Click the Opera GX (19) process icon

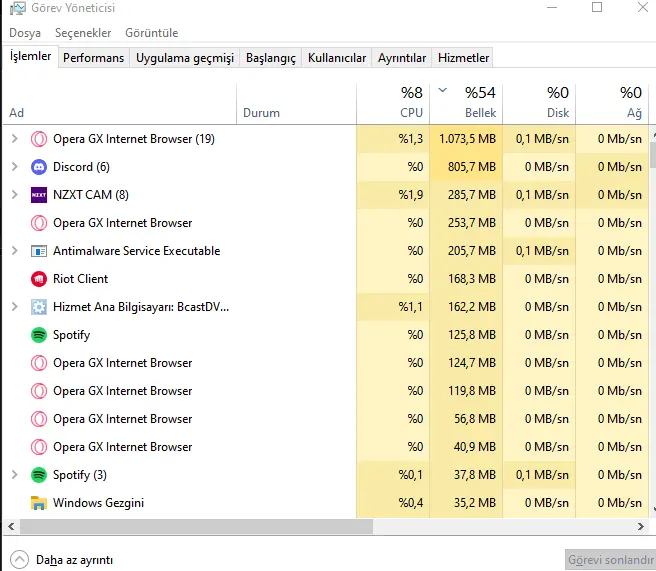39,139
